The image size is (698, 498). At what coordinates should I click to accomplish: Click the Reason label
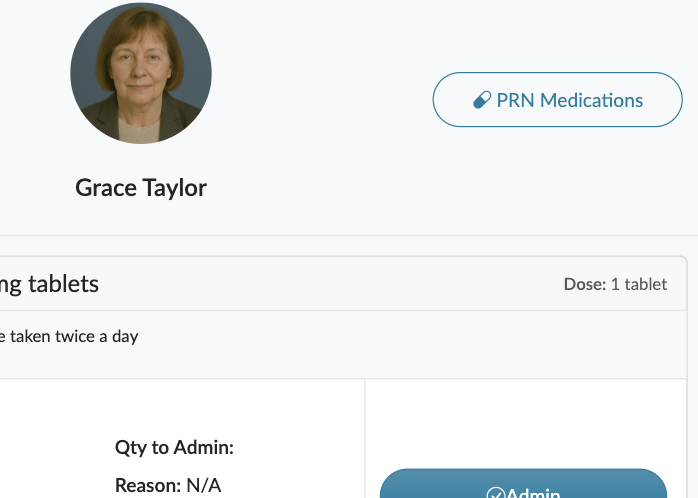(x=147, y=486)
